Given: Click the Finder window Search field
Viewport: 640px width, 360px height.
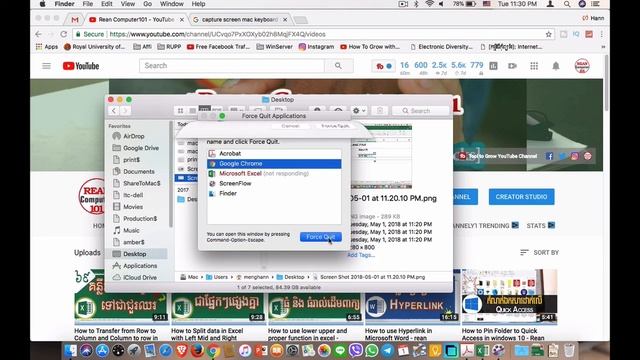Looking at the screenshot, I should (420, 111).
